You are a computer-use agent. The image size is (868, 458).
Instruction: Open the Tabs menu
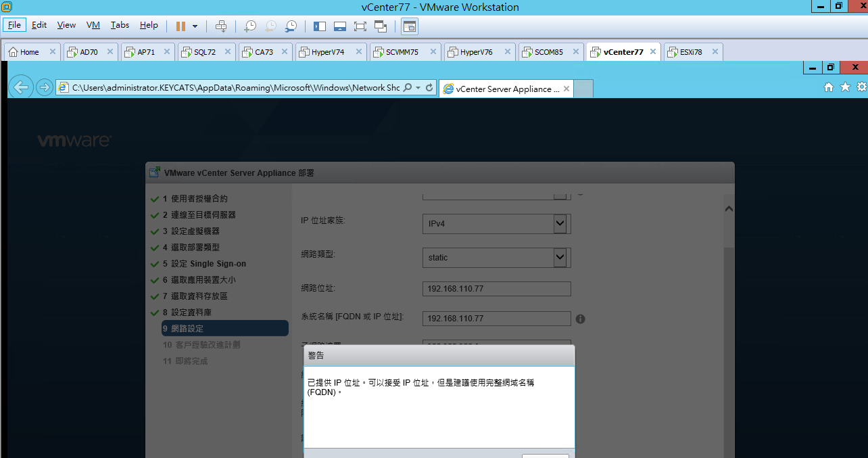tap(120, 25)
